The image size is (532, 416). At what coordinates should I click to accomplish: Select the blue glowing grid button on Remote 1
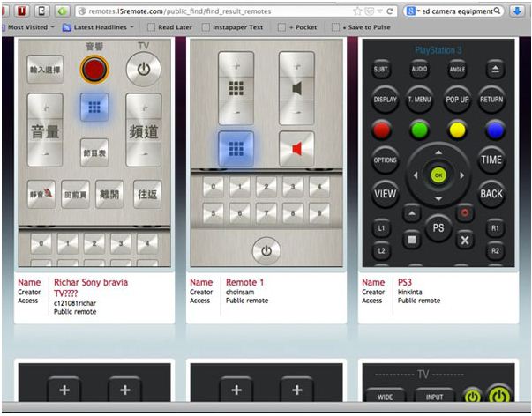tap(236, 148)
